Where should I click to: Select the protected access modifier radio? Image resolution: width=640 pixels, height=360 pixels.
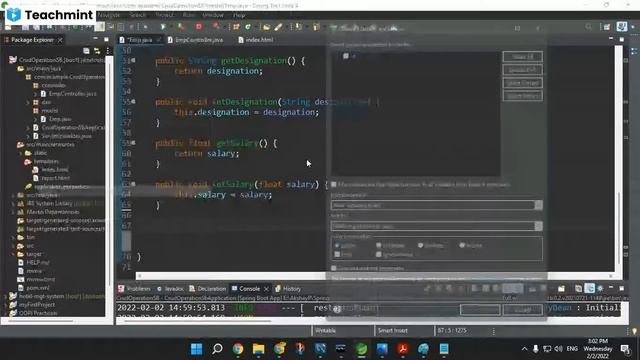click(379, 245)
